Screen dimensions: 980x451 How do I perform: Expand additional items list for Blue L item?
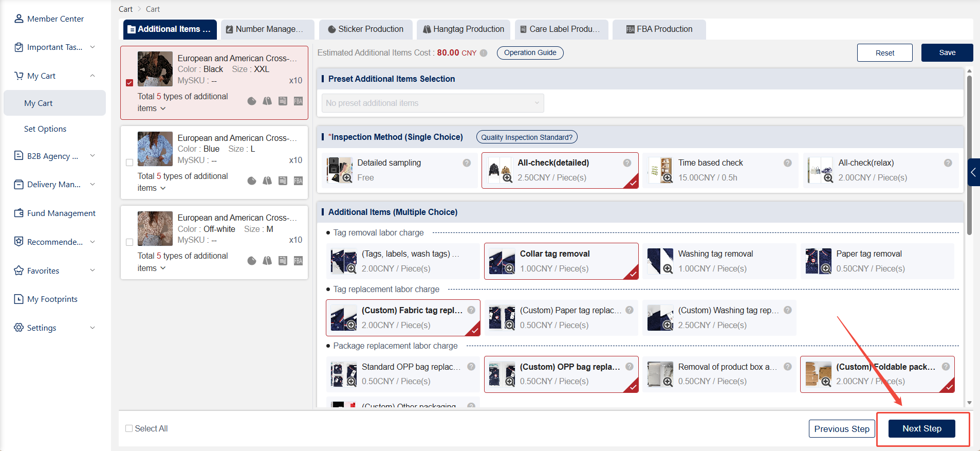[163, 188]
